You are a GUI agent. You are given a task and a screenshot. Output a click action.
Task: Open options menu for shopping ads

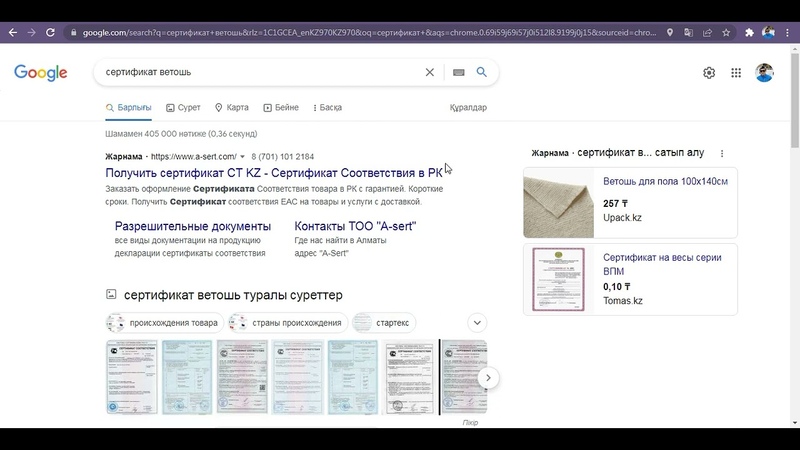(721, 153)
